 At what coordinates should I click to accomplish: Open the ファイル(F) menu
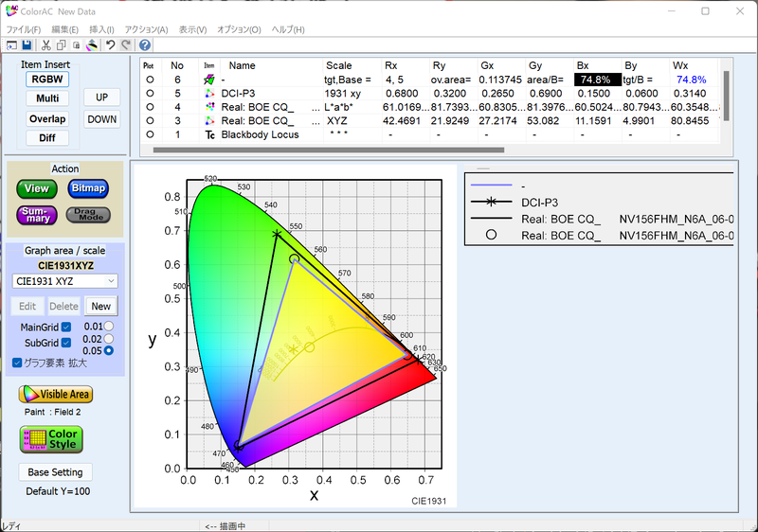tap(23, 29)
